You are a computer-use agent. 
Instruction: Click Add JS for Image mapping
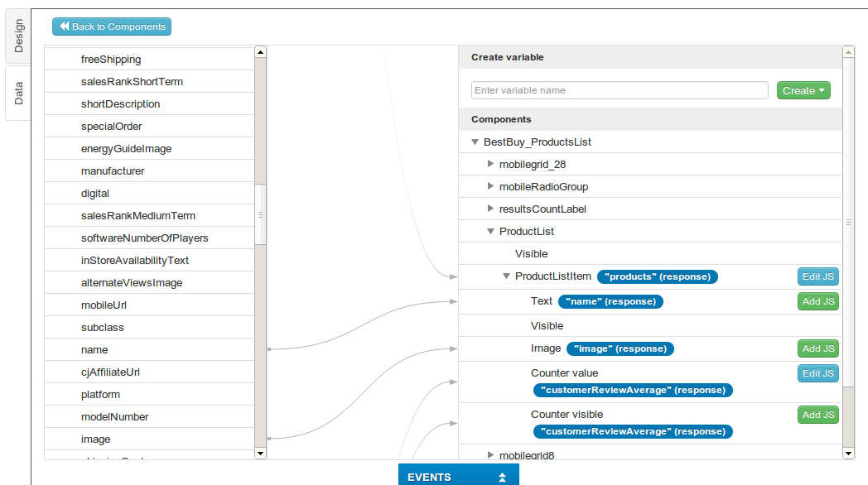(818, 348)
